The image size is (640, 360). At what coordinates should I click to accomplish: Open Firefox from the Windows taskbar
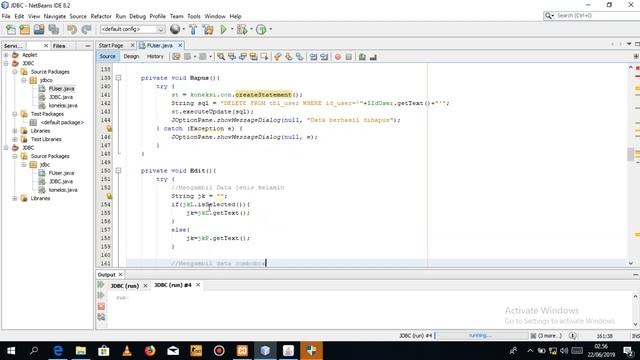150,351
